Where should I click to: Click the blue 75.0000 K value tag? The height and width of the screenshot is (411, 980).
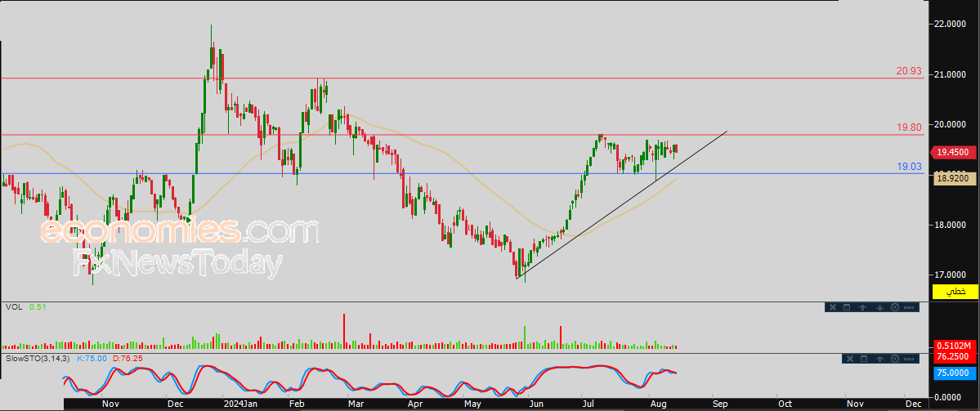pyautogui.click(x=952, y=373)
